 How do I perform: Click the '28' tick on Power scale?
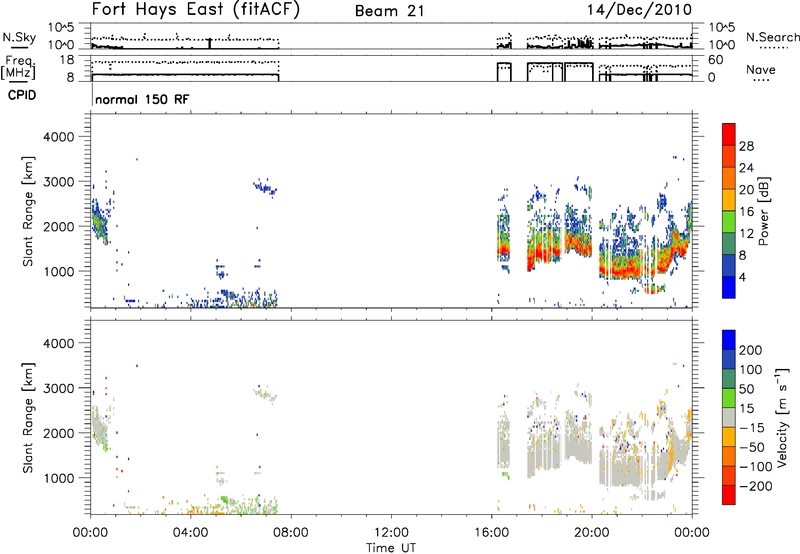(x=746, y=146)
